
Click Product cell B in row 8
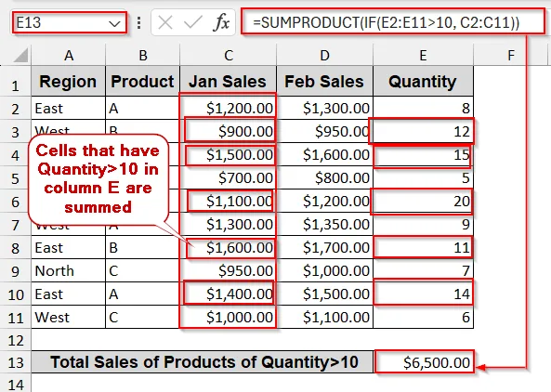(142, 248)
